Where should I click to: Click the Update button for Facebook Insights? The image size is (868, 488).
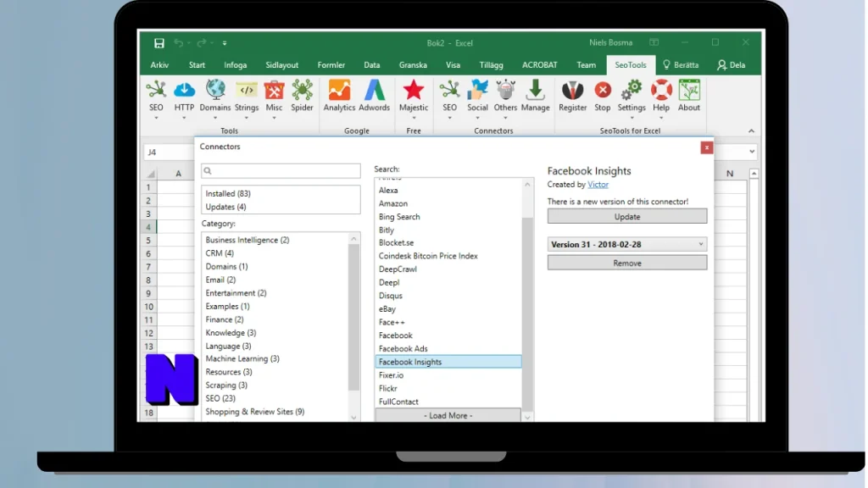click(627, 216)
